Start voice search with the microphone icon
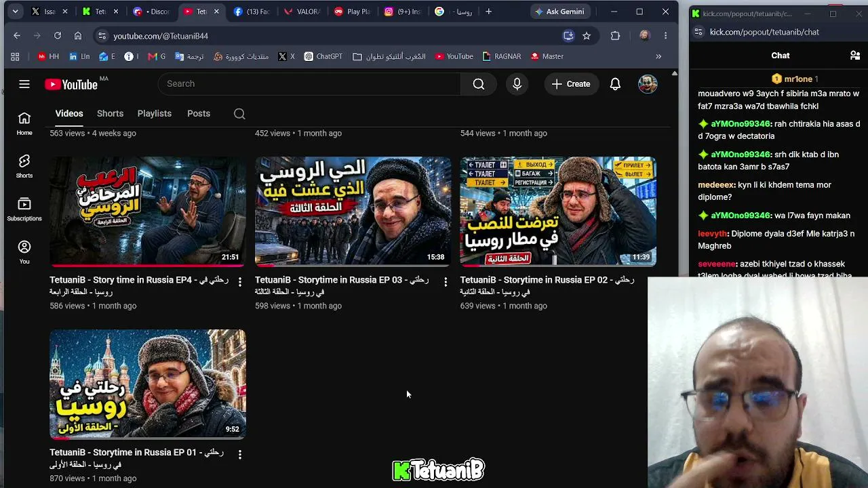 (x=517, y=84)
